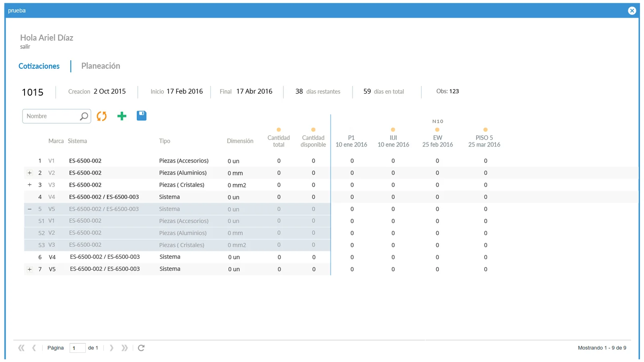Select child row 51 V1
The width and height of the screenshot is (644, 362).
177,221
